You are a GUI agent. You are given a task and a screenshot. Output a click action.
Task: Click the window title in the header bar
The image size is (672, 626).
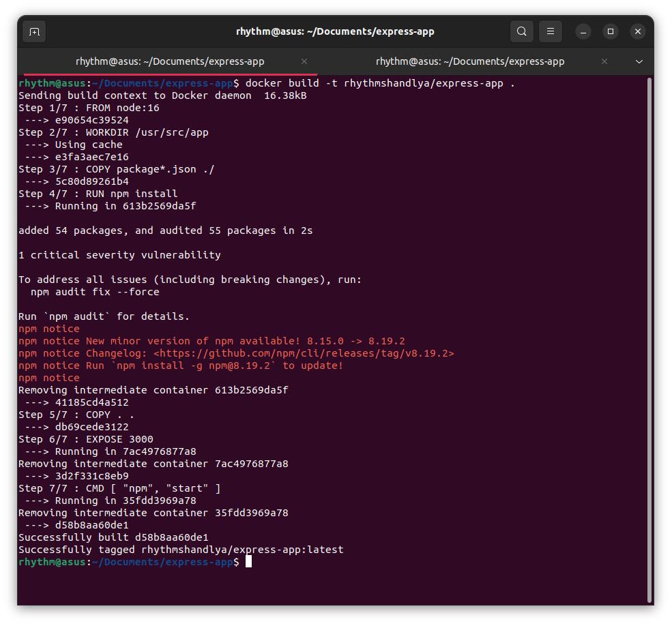point(335,31)
